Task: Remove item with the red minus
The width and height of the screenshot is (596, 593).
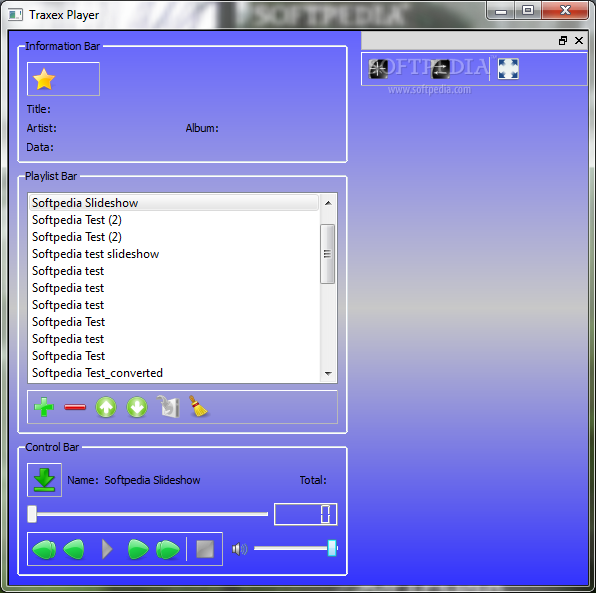Action: point(75,407)
